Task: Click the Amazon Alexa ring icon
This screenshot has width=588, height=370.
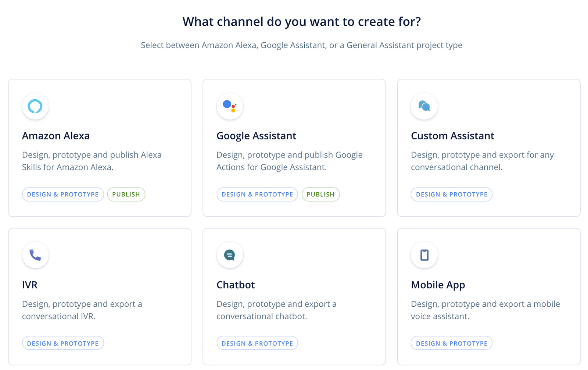Action: [x=35, y=106]
